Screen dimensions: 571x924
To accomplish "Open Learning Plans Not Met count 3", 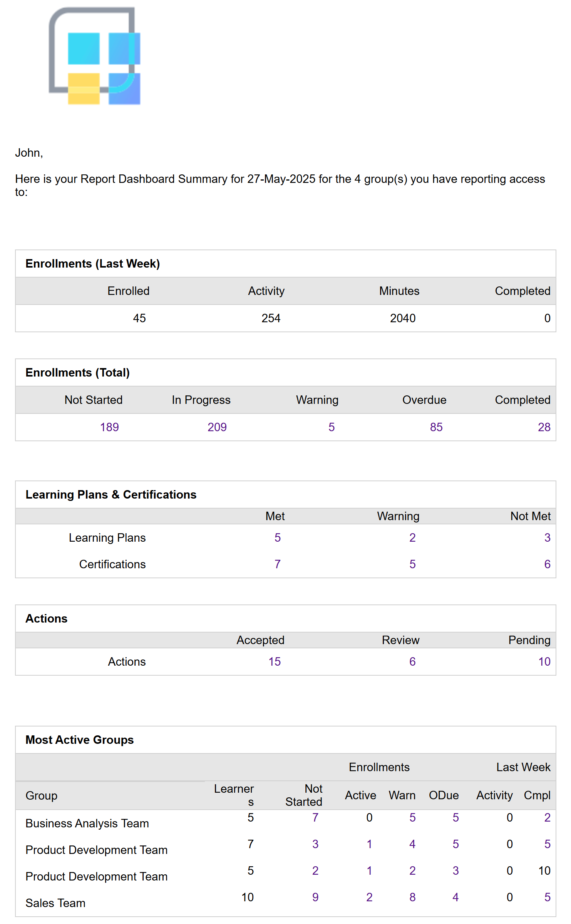I will [547, 537].
